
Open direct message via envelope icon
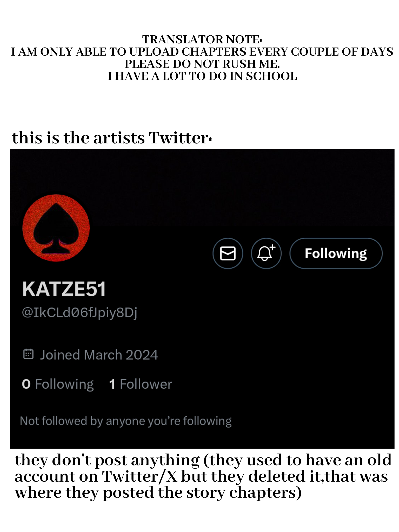(228, 253)
